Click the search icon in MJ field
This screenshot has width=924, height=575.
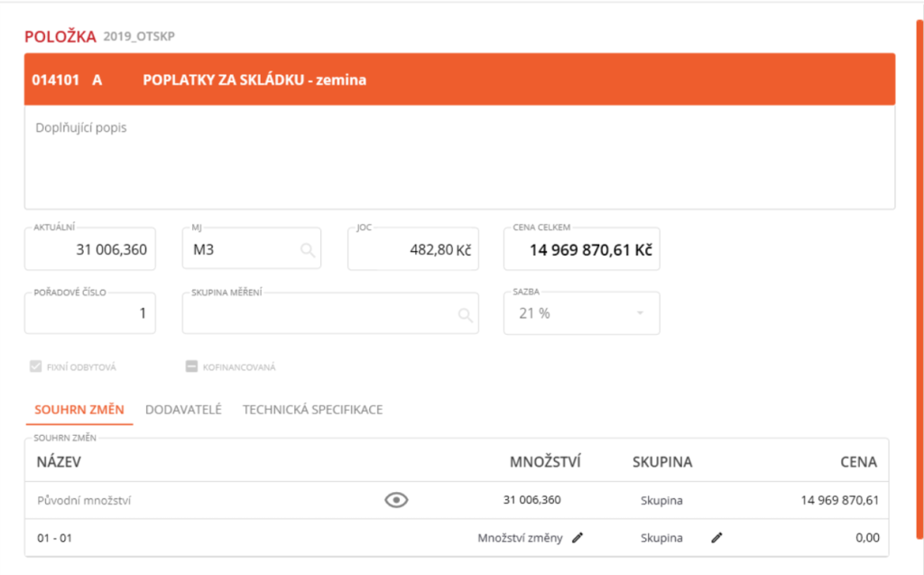pyautogui.click(x=308, y=250)
